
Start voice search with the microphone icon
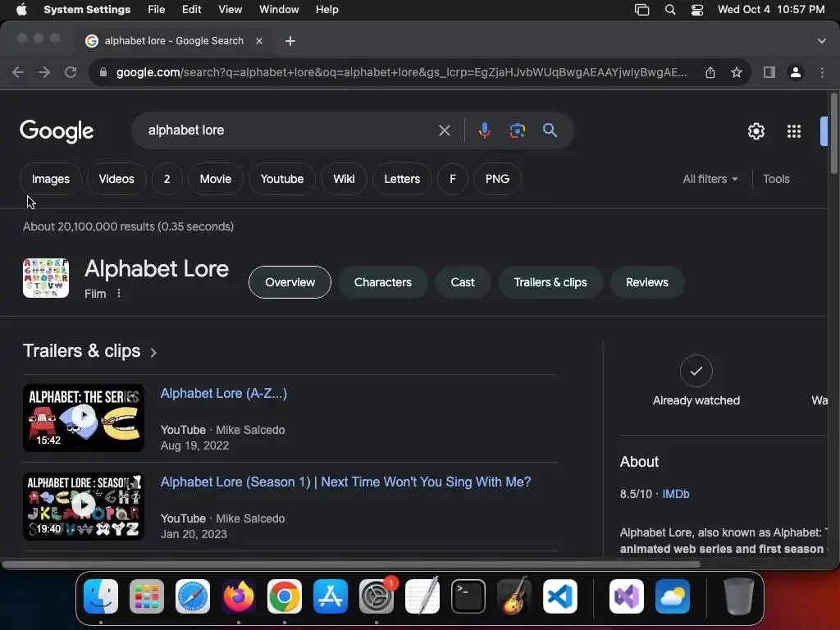click(x=484, y=130)
